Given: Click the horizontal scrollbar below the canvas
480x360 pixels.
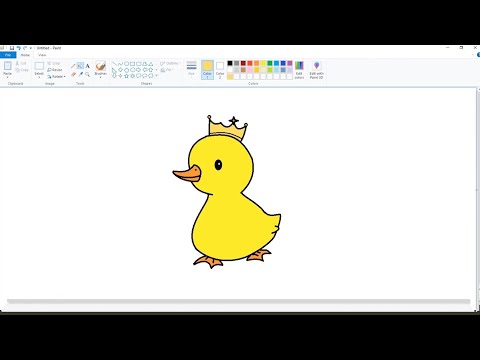Looking at the screenshot, I should click(x=238, y=301).
